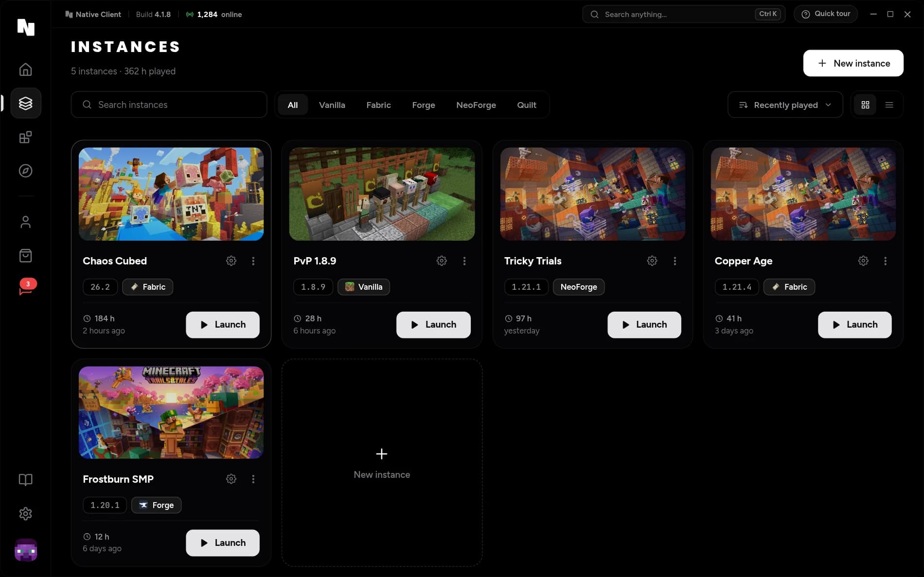Switch to grid view

click(865, 105)
